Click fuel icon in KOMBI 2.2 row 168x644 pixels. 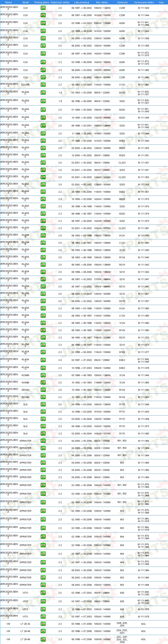pos(43,382)
